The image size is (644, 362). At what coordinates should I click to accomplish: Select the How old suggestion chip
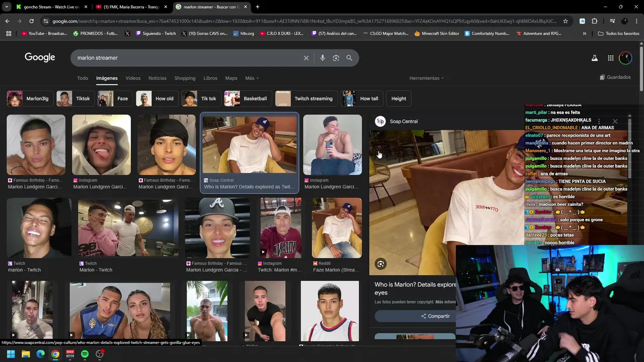(156, 99)
